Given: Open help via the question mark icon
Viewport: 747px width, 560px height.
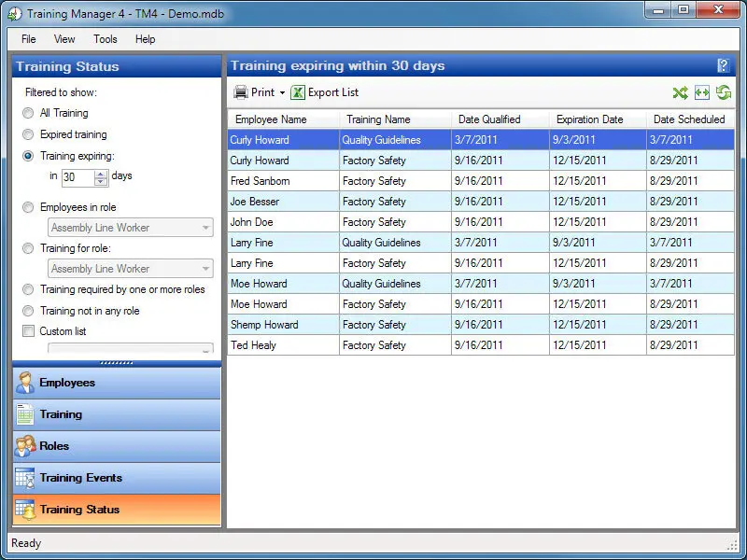Looking at the screenshot, I should (x=723, y=65).
